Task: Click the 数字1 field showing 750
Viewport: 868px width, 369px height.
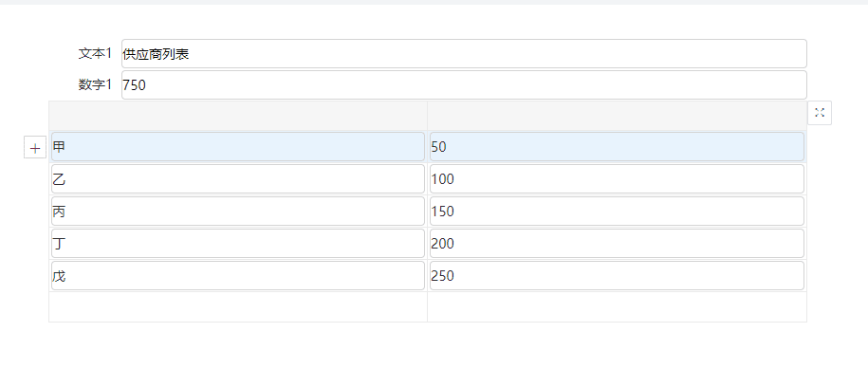Action: (464, 84)
